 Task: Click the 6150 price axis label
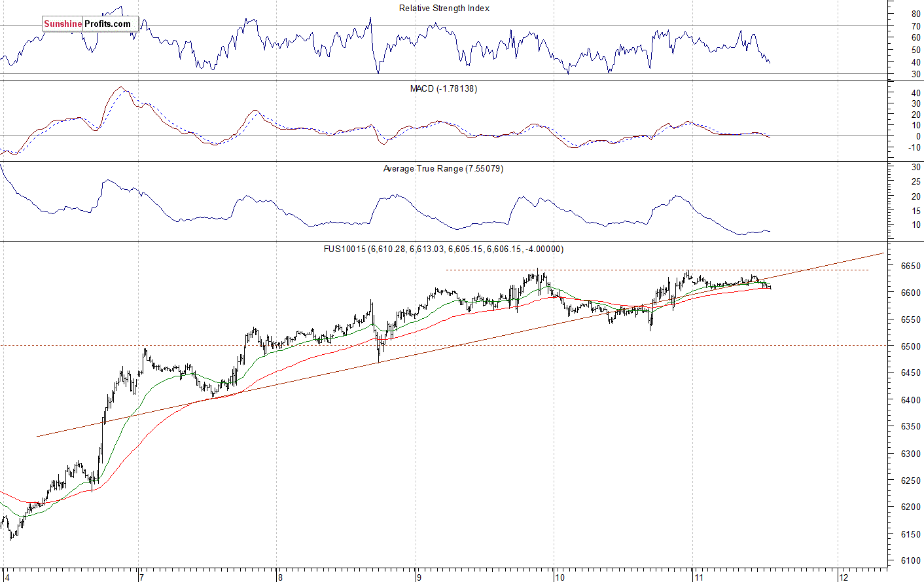point(911,534)
